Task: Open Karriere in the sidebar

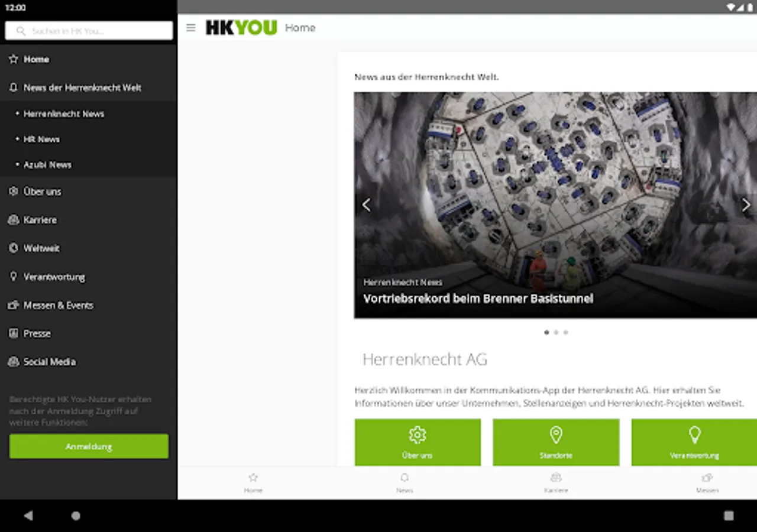Action: [x=89, y=220]
